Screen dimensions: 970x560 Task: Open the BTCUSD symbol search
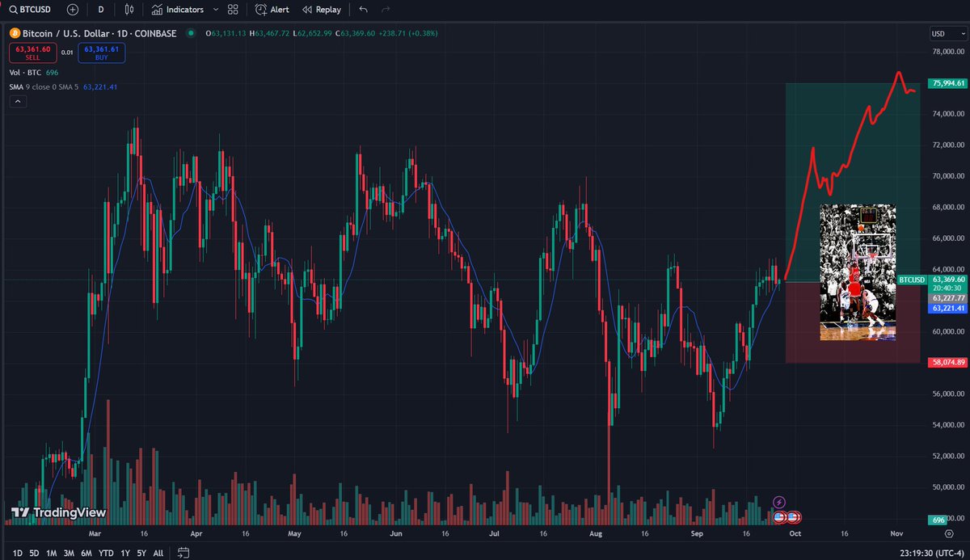31,10
